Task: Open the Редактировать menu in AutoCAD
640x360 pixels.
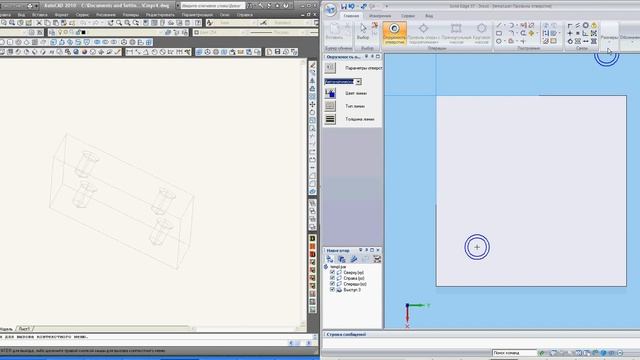Action: coord(160,15)
